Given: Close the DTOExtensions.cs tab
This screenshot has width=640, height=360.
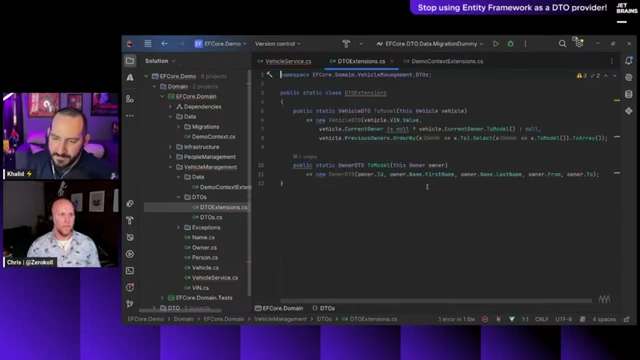Looking at the screenshot, I should (x=392, y=61).
